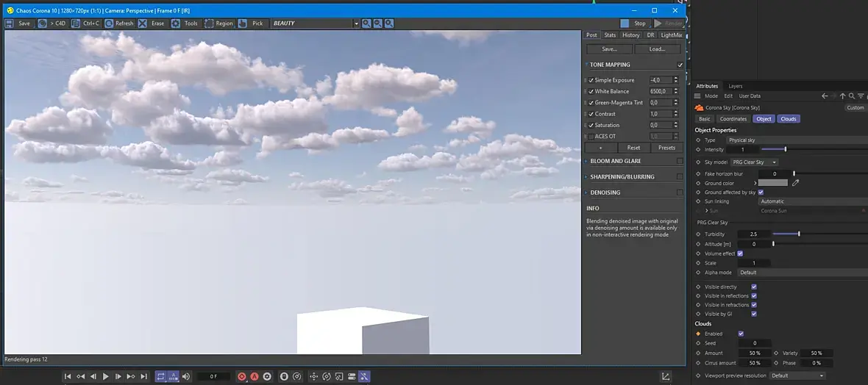Add tone mapping operator with plus button
The width and height of the screenshot is (868, 385).
point(601,148)
